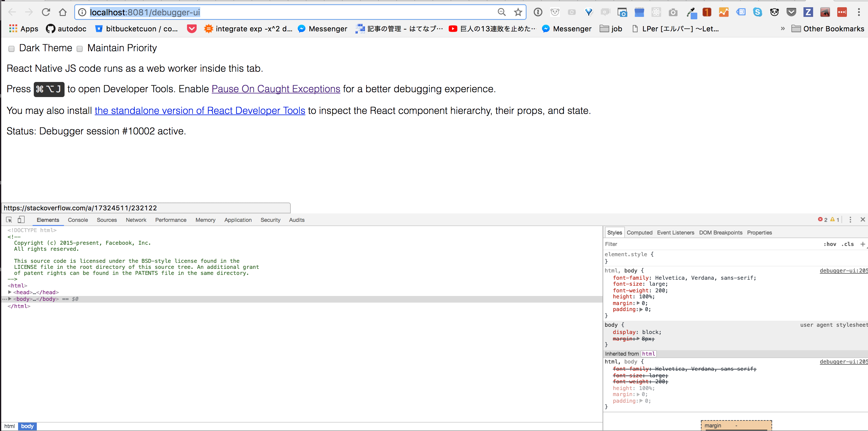
Task: Toggle the :hov element state panel
Action: point(830,244)
